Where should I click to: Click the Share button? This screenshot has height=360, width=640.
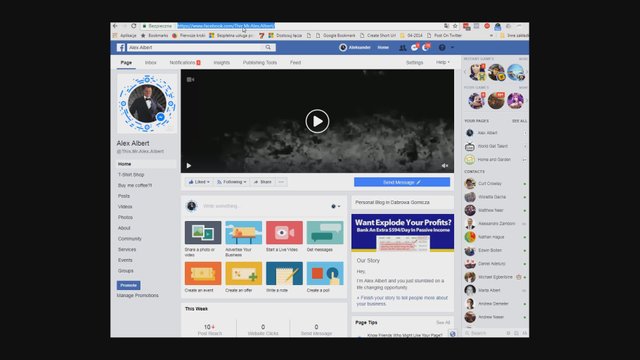[x=262, y=182]
